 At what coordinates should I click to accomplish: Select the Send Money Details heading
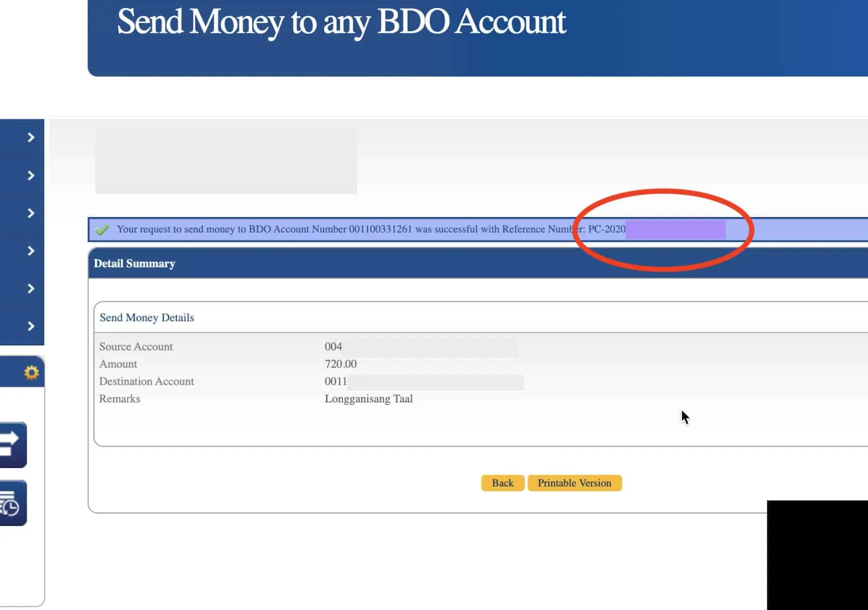147,317
